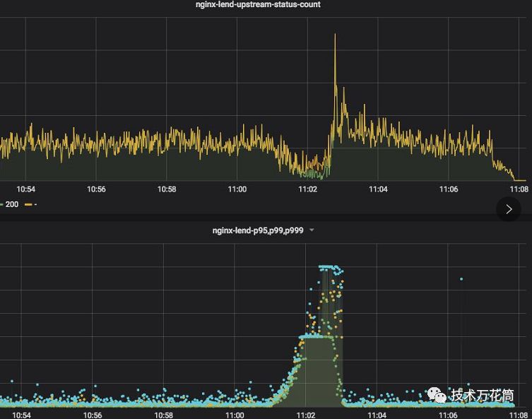Click the nginx-lend-p95,p99,p999 panel title
532x419 pixels.
click(258, 230)
